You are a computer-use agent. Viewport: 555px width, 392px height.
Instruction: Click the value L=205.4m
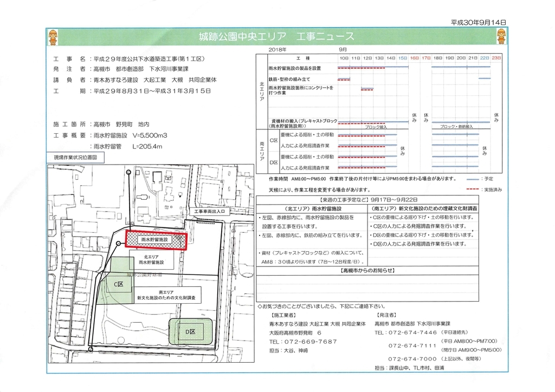pyautogui.click(x=147, y=146)
